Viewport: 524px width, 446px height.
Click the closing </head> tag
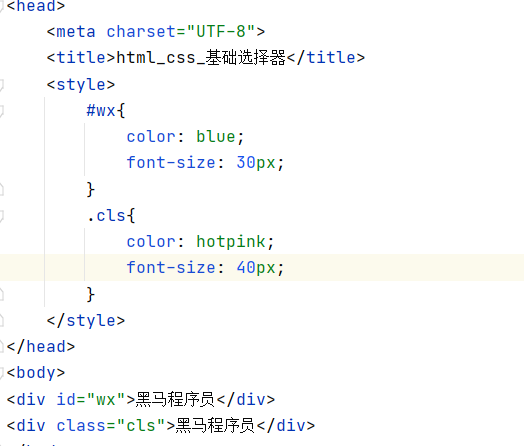pos(41,346)
